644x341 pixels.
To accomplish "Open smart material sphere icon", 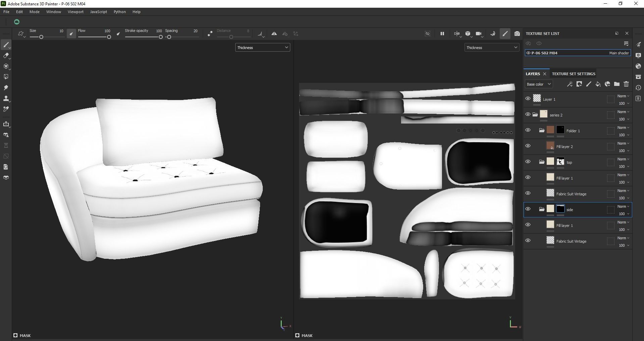I will [x=607, y=84].
